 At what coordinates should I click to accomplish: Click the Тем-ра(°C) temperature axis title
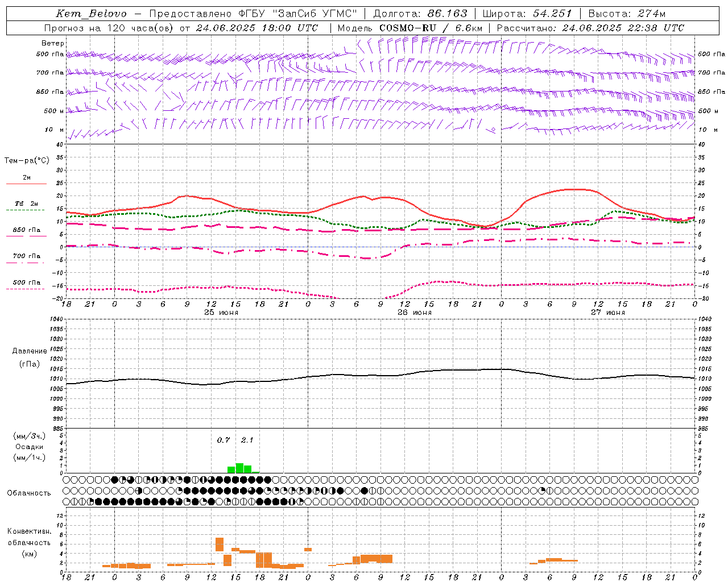click(x=27, y=161)
